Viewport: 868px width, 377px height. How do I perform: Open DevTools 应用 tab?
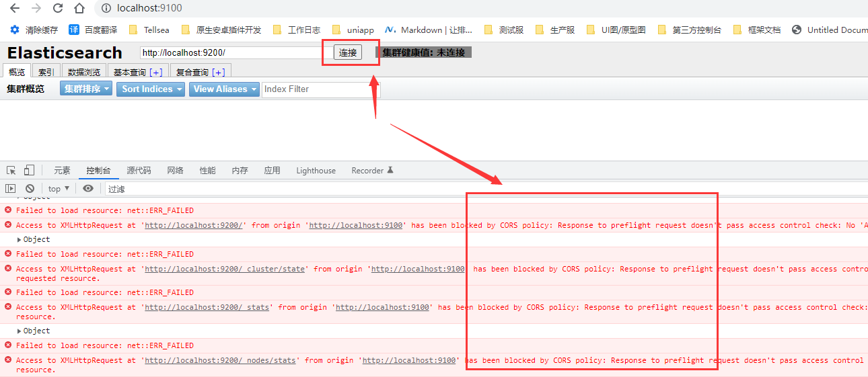pyautogui.click(x=272, y=171)
